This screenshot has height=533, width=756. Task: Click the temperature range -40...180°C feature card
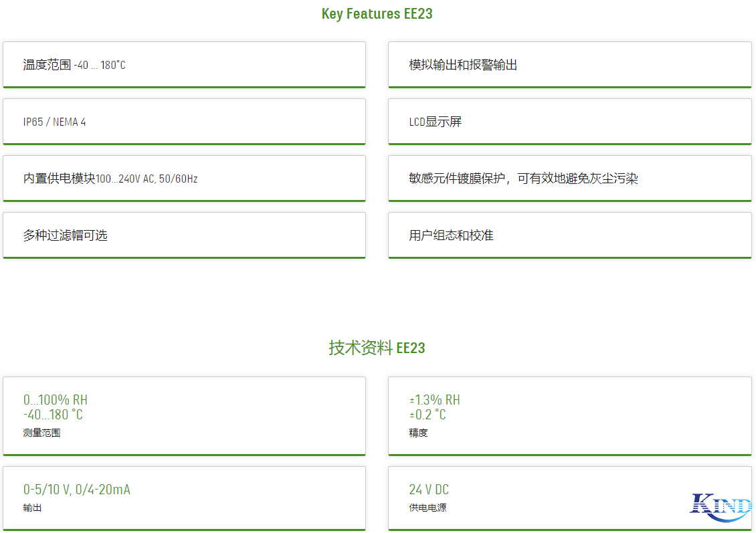[x=185, y=65]
